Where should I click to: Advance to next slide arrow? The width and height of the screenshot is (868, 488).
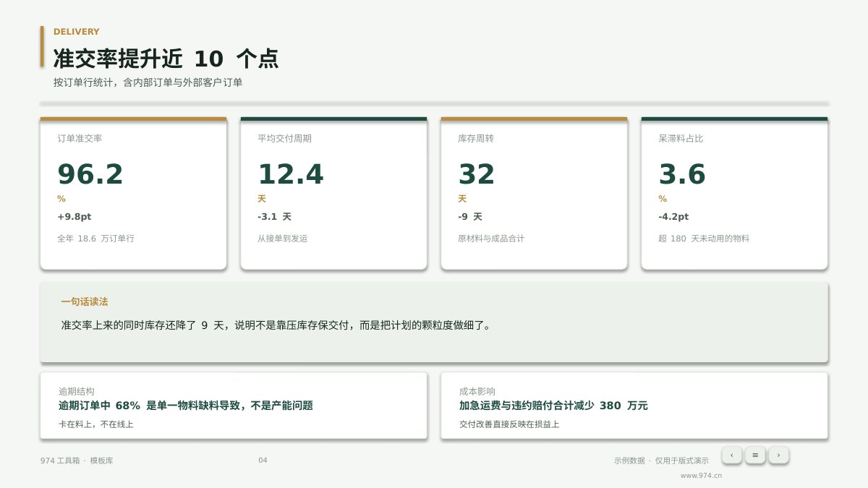tap(778, 455)
